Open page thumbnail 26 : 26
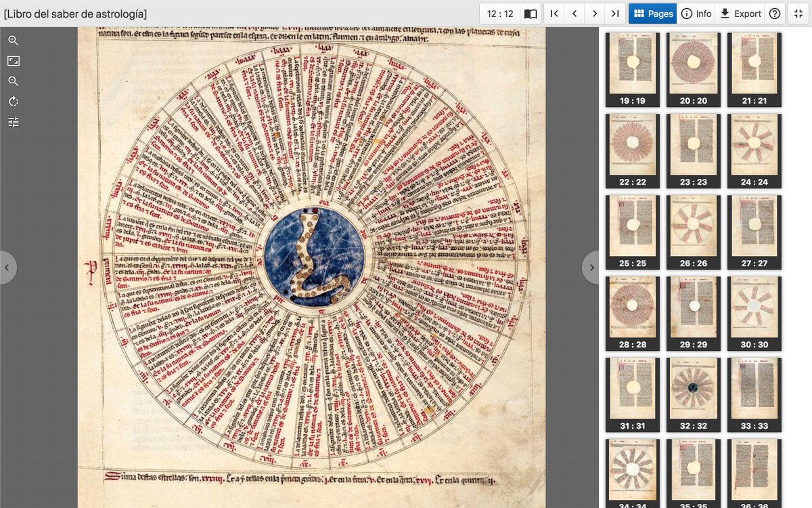812x508 pixels. click(x=694, y=232)
